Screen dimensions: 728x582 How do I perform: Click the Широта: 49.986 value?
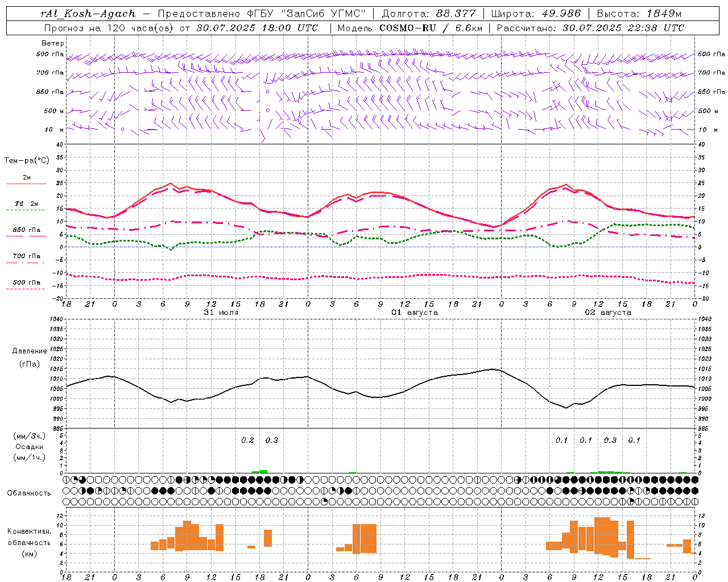[536, 14]
